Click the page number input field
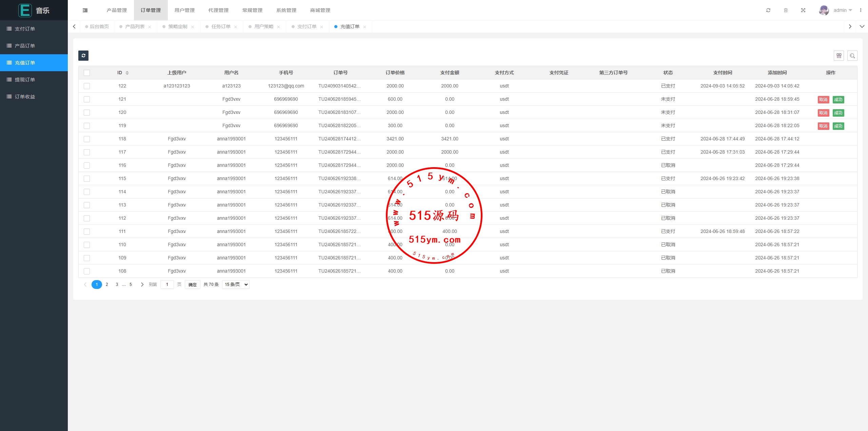Image resolution: width=868 pixels, height=431 pixels. click(x=167, y=285)
